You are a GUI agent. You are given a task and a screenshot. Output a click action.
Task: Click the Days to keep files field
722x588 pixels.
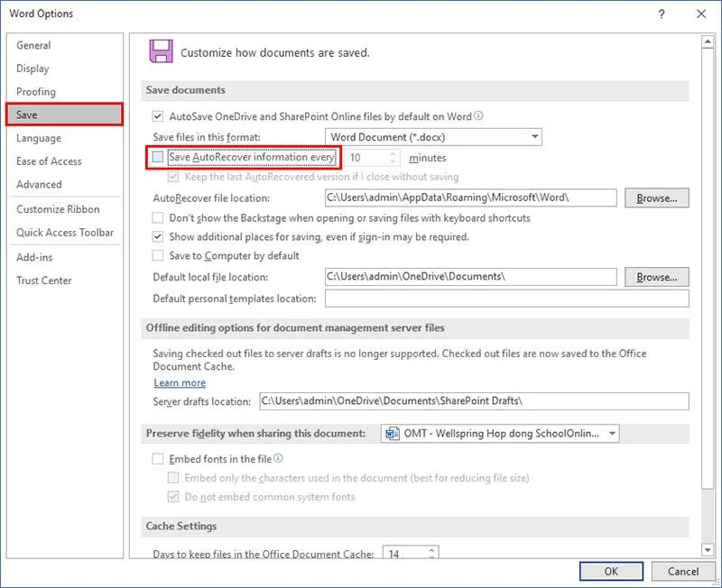(405, 552)
